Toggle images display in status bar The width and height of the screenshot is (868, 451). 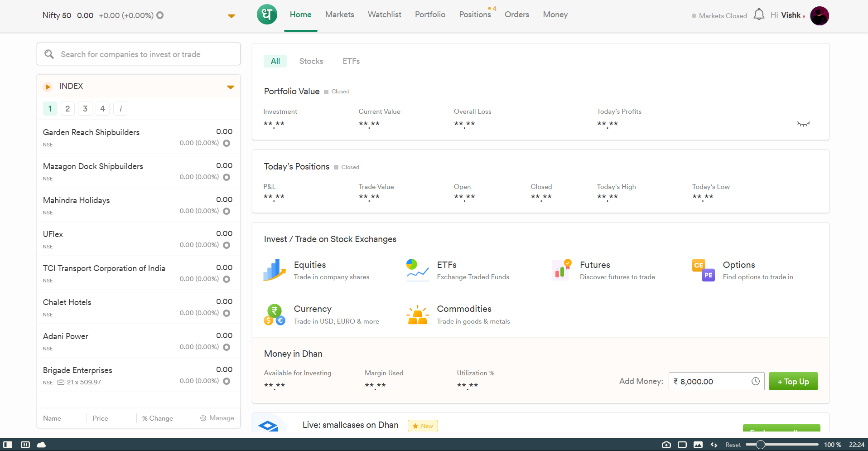point(698,445)
